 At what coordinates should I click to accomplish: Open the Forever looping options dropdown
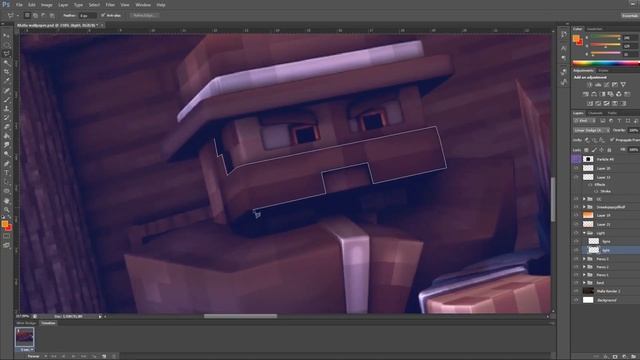[36, 356]
